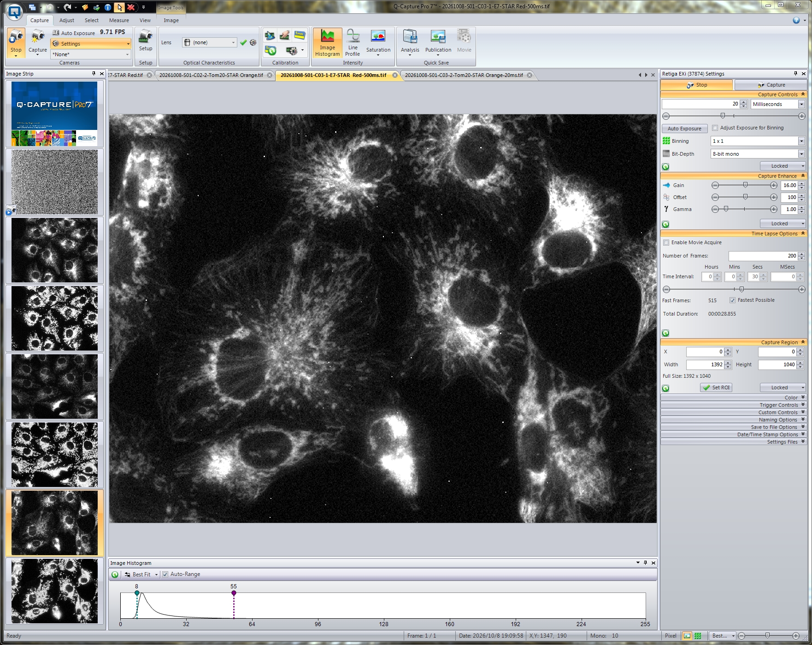Image resolution: width=812 pixels, height=645 pixels.
Task: Open the Line Profile tool
Action: pyautogui.click(x=353, y=42)
